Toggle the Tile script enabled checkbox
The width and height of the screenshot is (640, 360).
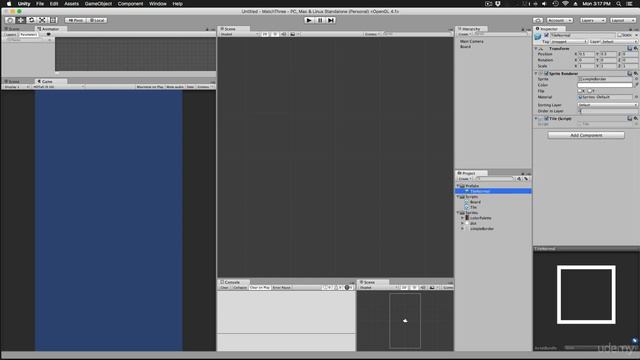coord(546,119)
